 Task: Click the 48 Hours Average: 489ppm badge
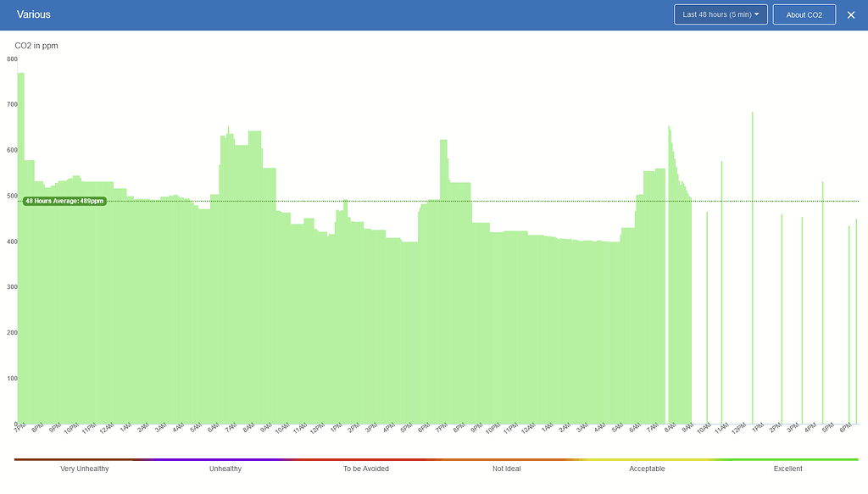64,201
